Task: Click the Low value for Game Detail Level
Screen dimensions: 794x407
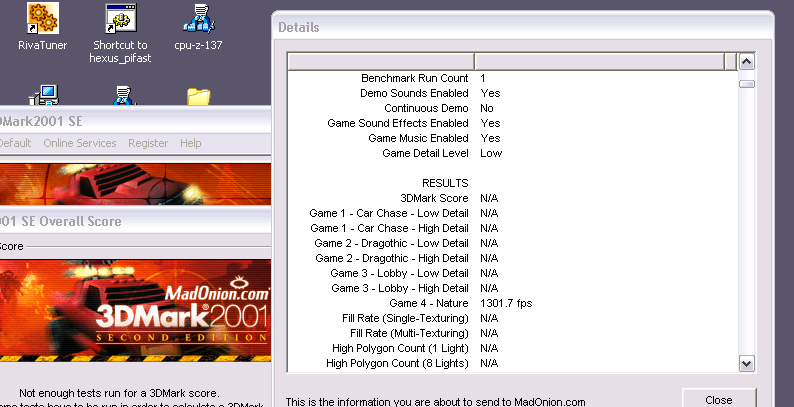Action: [491, 153]
